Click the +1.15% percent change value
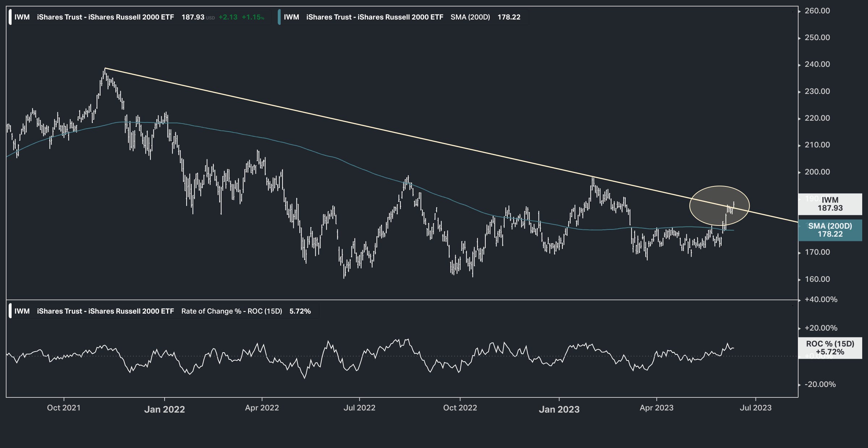Screen dimensions: 868x448 pos(253,17)
